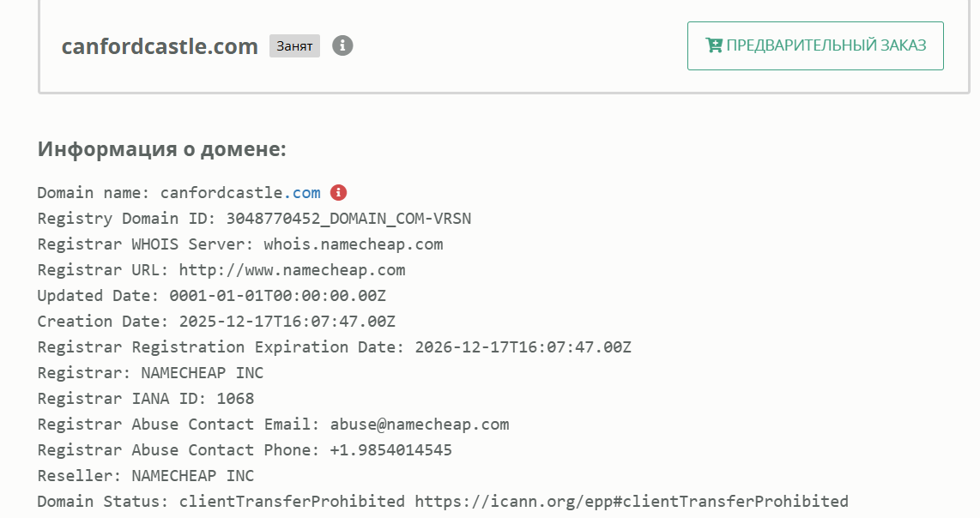
Task: Click the whois.namecheap.com WHOIS server text
Action: click(x=354, y=244)
